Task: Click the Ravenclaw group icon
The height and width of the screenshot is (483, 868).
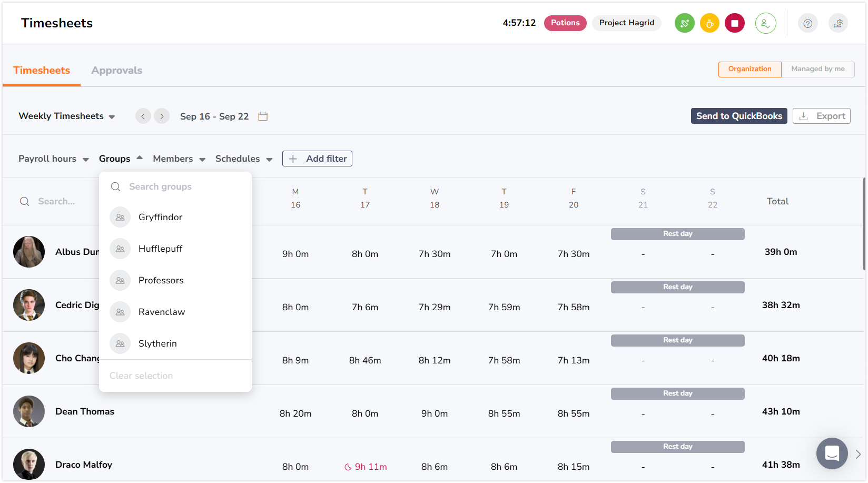Action: (120, 312)
